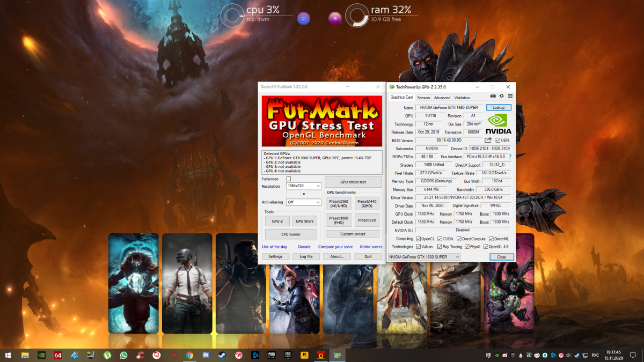
Task: Click the BIOS export share icon
Action: click(488, 141)
